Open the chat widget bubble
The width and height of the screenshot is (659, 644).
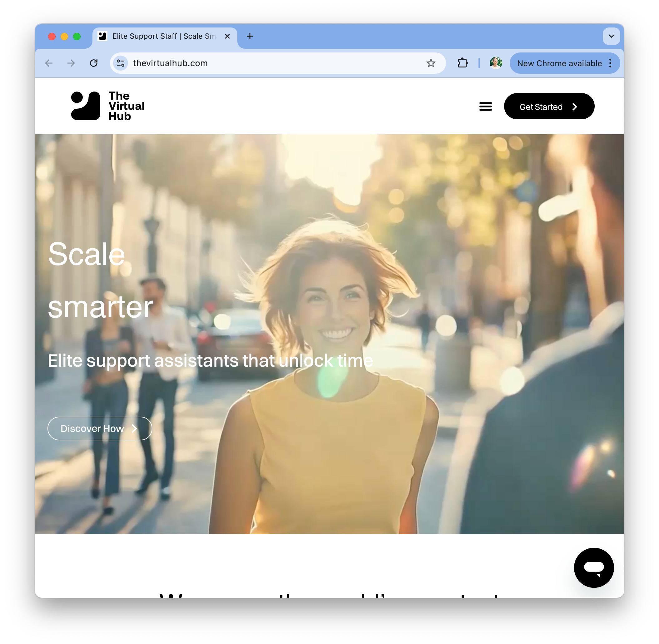[x=593, y=567]
